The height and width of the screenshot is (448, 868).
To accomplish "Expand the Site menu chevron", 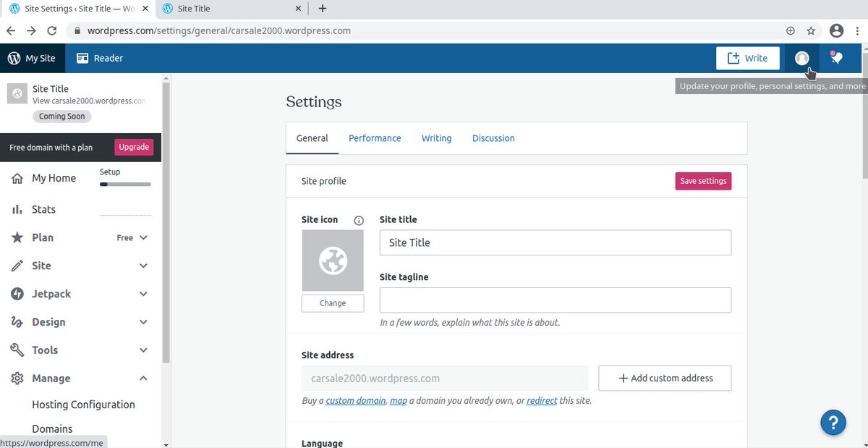I will tap(143, 266).
